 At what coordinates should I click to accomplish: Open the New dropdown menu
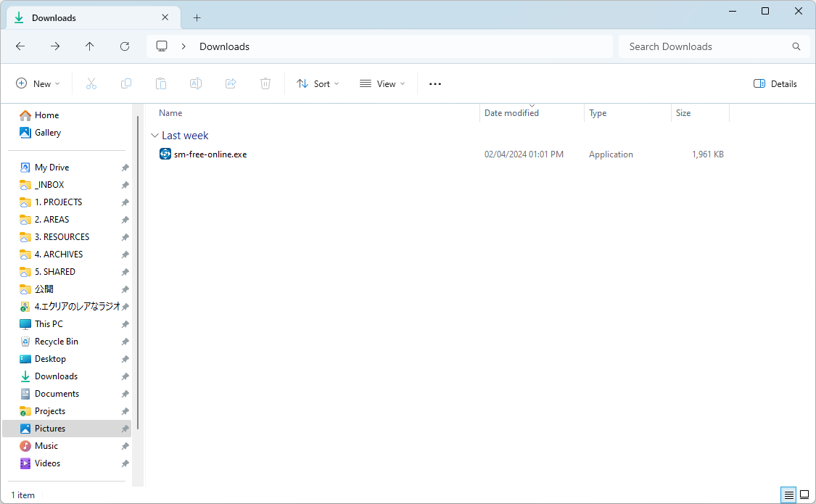(38, 84)
